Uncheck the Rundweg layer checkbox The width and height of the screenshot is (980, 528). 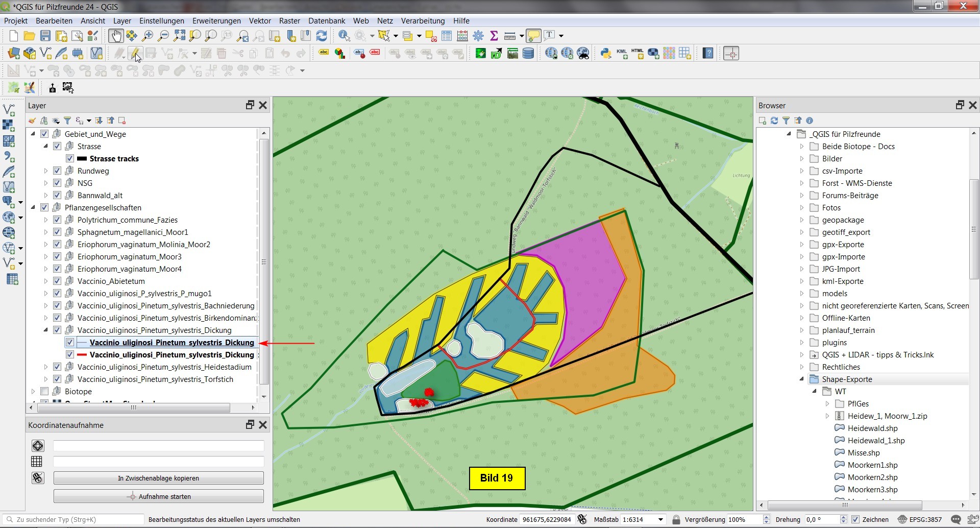pos(57,171)
